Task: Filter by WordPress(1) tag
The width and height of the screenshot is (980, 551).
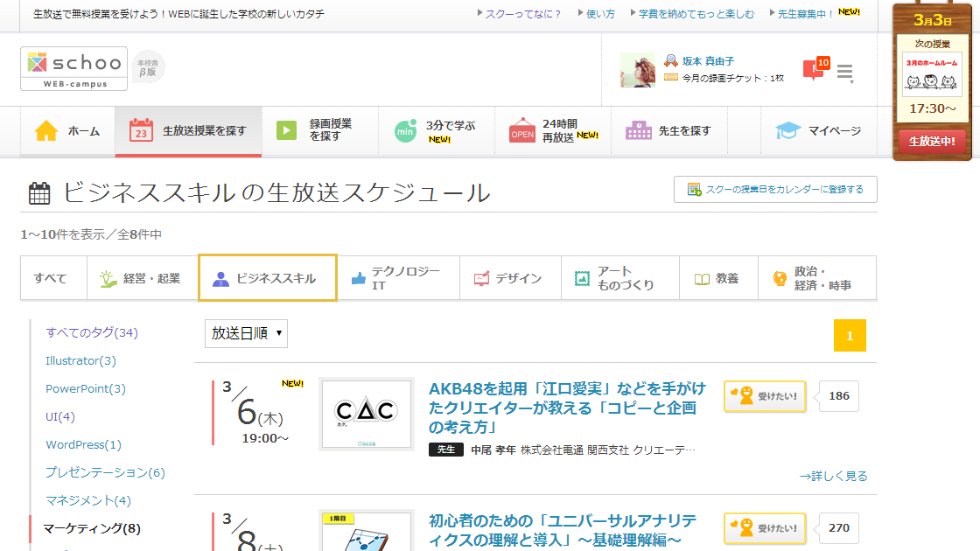Action: coord(83,445)
